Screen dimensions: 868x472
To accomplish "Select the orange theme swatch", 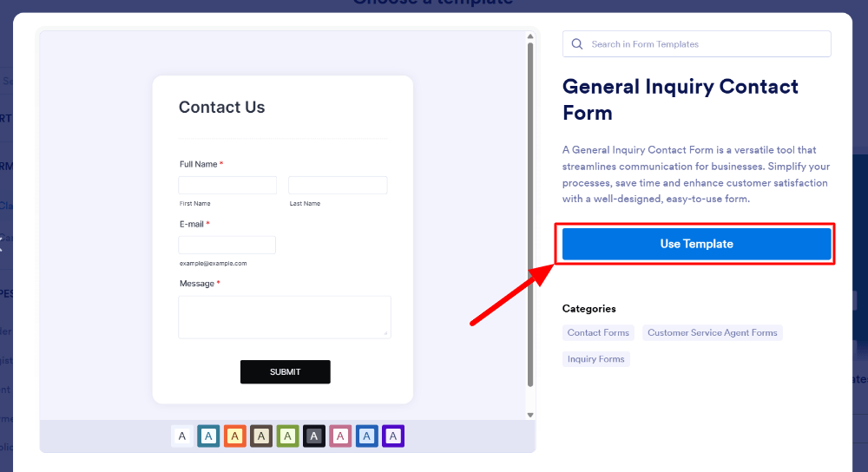I will [234, 436].
